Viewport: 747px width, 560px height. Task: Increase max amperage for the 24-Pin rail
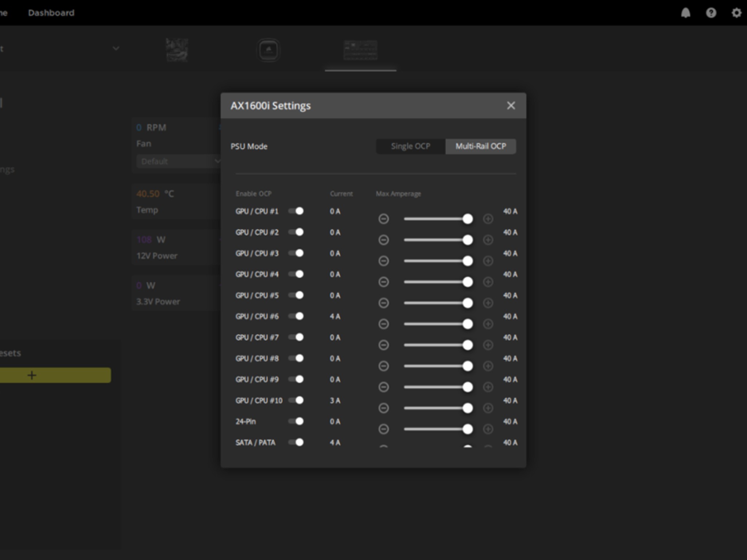(x=488, y=429)
